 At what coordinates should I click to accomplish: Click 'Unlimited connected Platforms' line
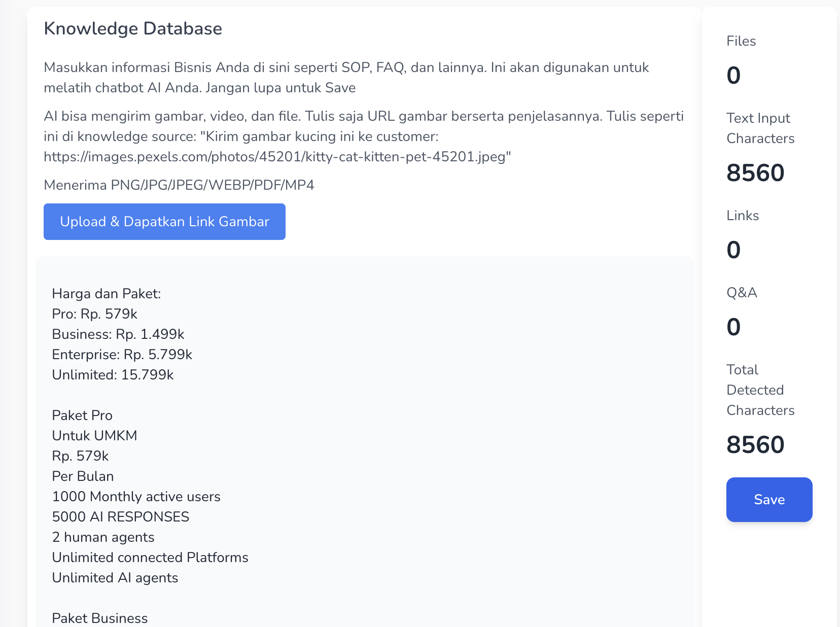pos(150,558)
